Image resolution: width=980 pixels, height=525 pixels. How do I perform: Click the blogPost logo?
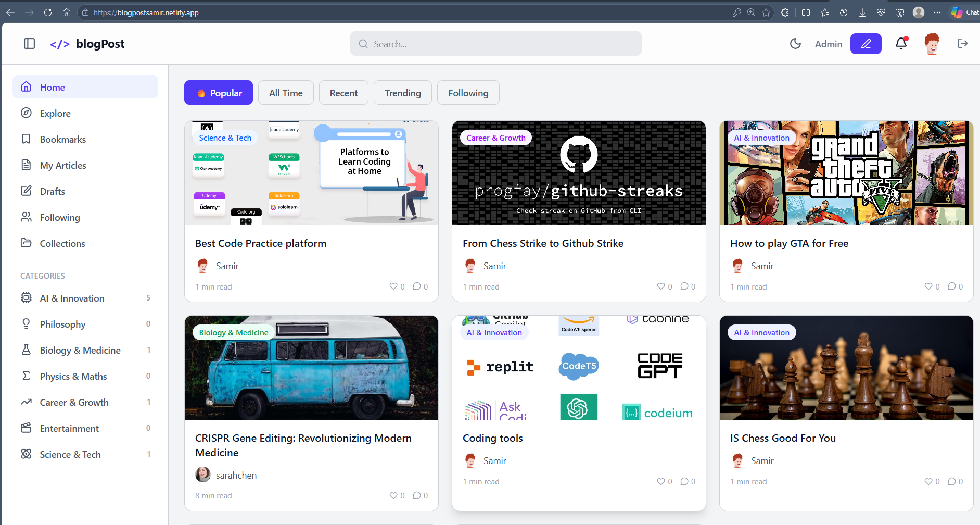pos(87,44)
